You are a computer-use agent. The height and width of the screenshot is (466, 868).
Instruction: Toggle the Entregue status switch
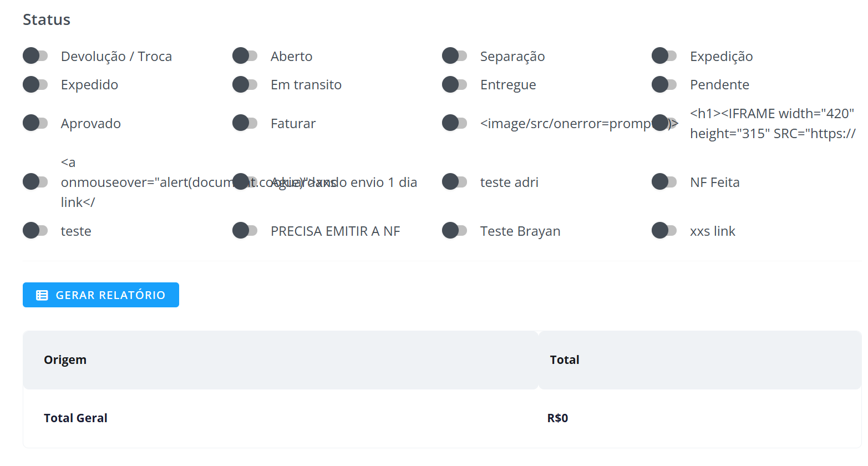click(x=455, y=84)
